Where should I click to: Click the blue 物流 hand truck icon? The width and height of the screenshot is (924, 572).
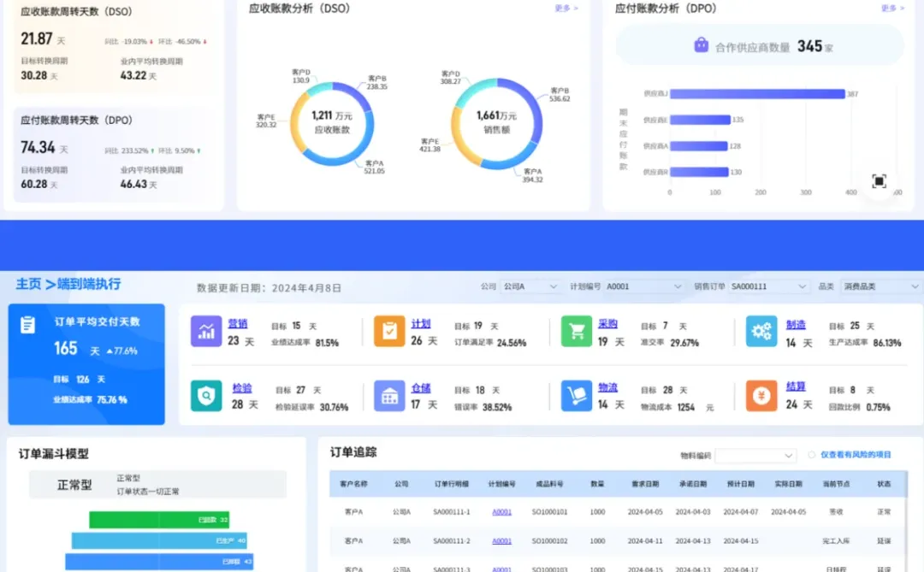click(577, 395)
